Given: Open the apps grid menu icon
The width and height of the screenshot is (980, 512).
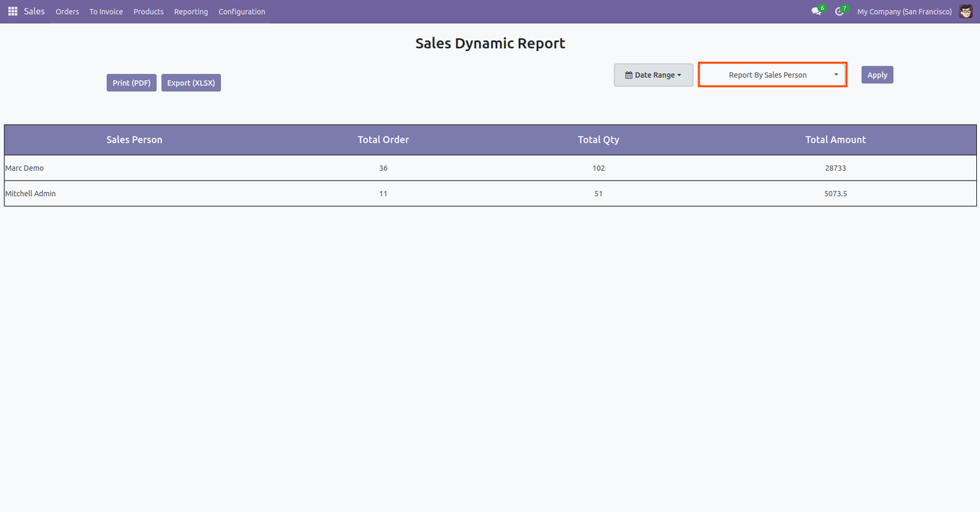Looking at the screenshot, I should click(12, 12).
